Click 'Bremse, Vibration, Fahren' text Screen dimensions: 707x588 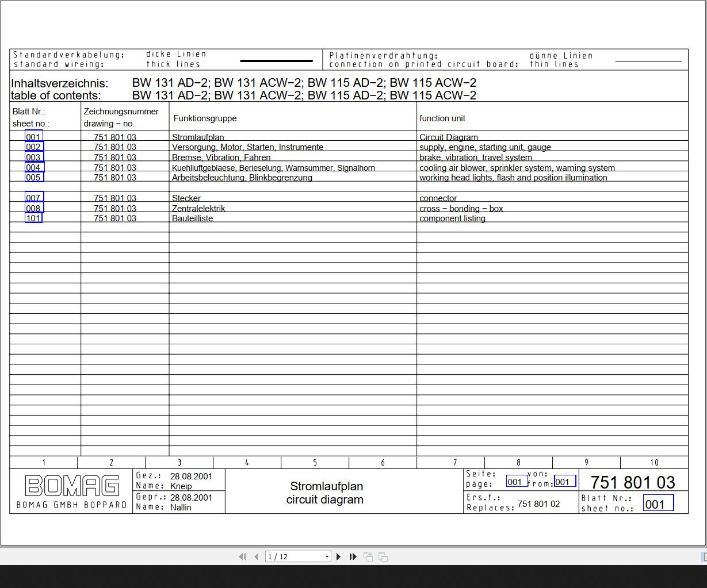tap(221, 157)
